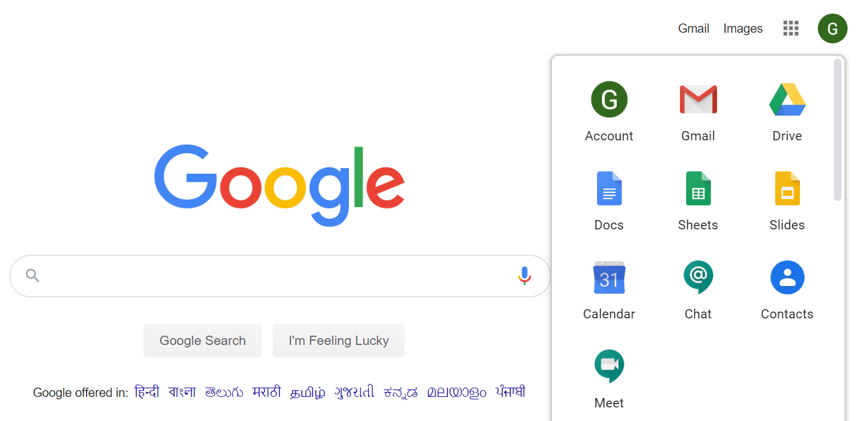The width and height of the screenshot is (868, 421).
Task: Click the microphone for voice search
Action: click(524, 276)
